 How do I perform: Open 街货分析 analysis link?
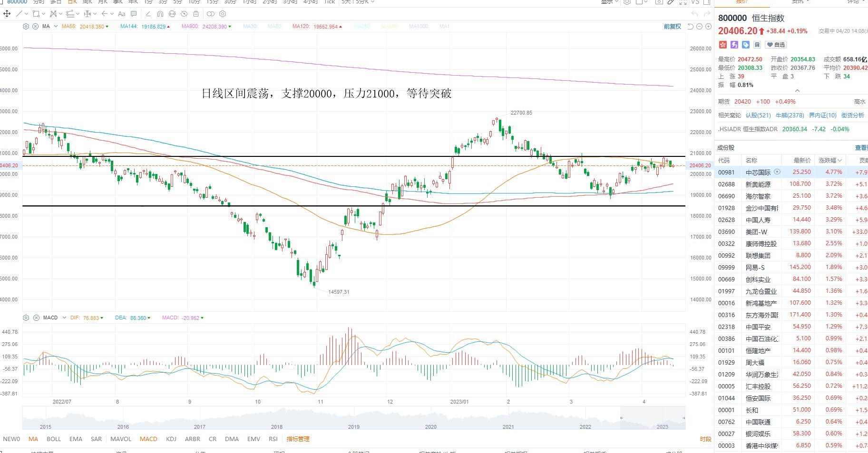(853, 116)
